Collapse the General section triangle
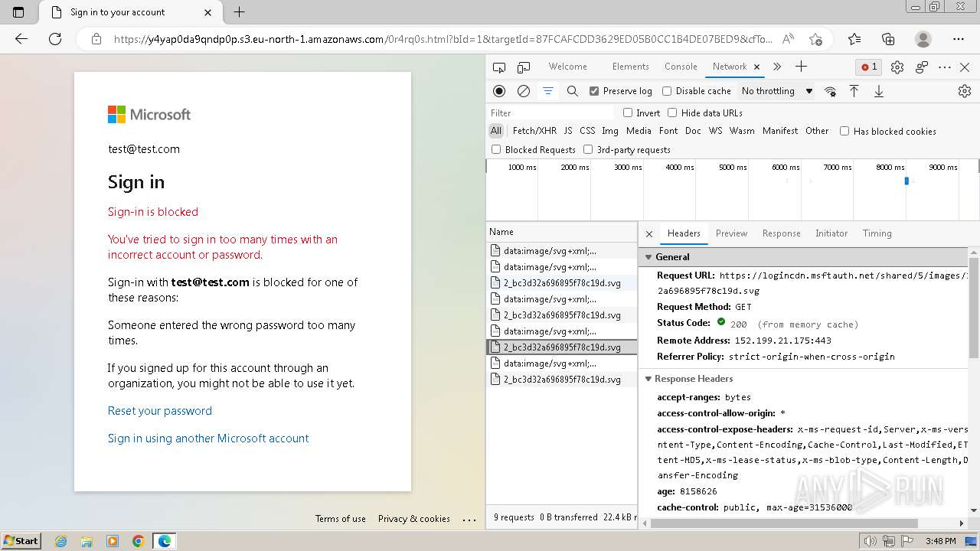Image resolution: width=980 pixels, height=551 pixels. 648,257
